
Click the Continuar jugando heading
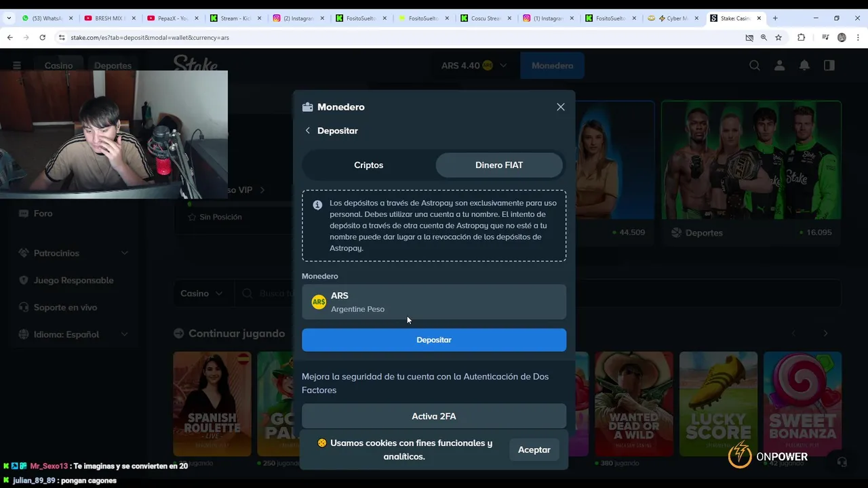coord(237,333)
